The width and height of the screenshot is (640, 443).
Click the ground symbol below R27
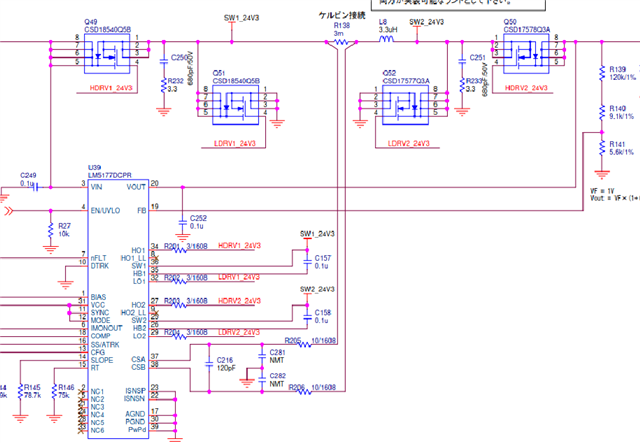51,249
